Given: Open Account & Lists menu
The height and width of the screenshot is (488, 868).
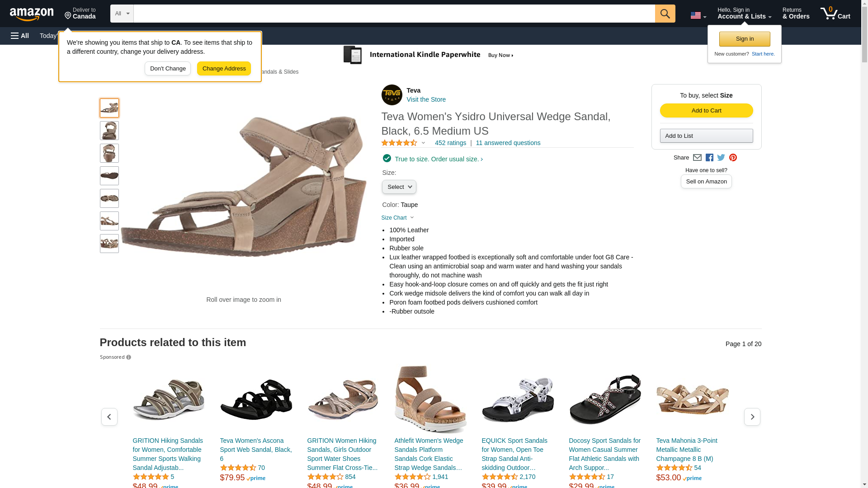Looking at the screenshot, I should pyautogui.click(x=744, y=13).
